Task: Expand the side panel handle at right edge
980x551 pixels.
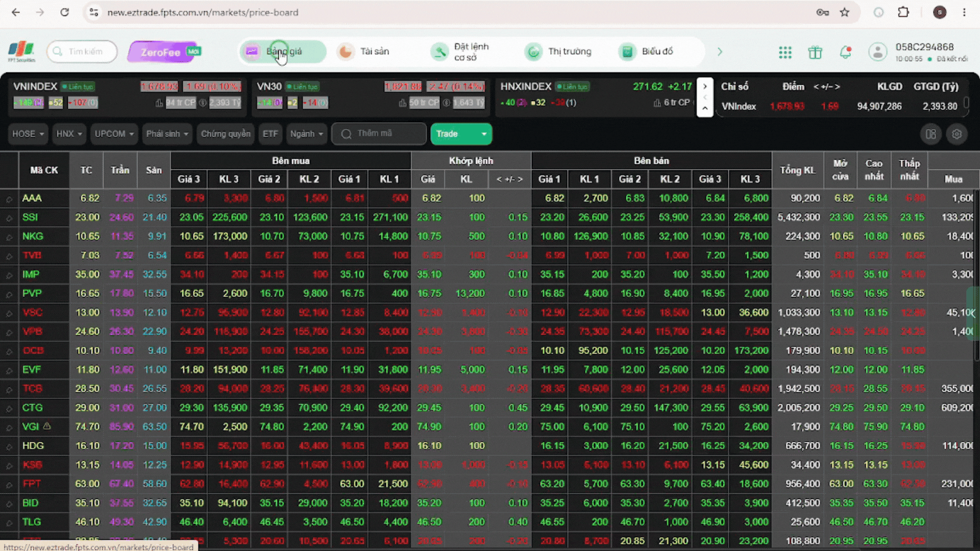Action: pos(973,313)
